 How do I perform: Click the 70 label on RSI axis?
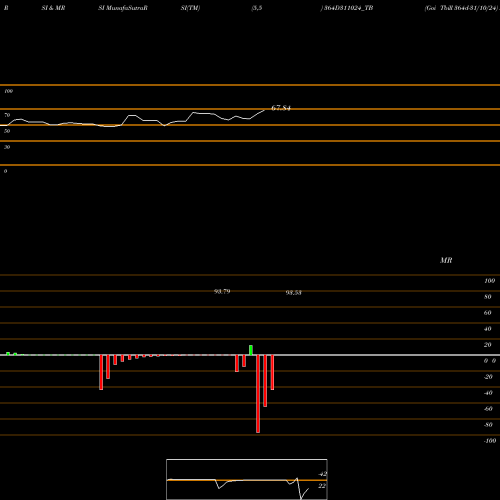coord(7,115)
